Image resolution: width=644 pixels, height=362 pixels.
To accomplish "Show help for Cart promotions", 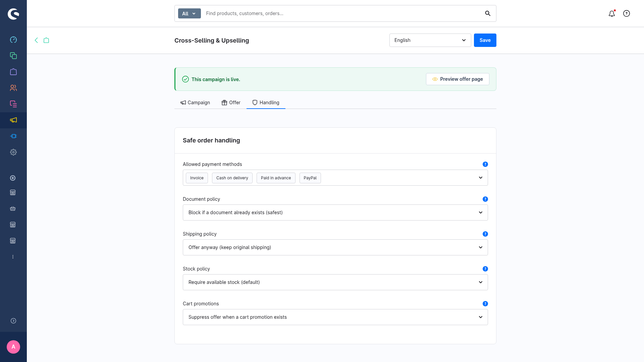I will 485,304.
